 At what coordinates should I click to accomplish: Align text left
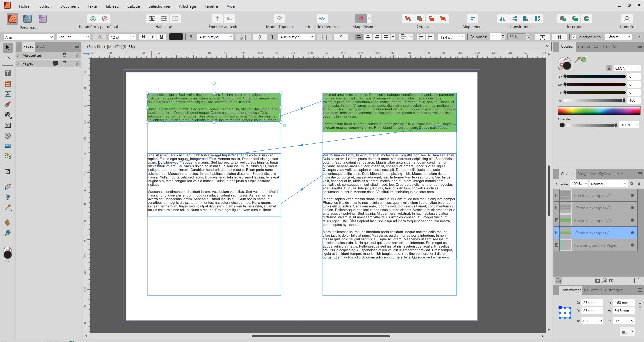(359, 37)
